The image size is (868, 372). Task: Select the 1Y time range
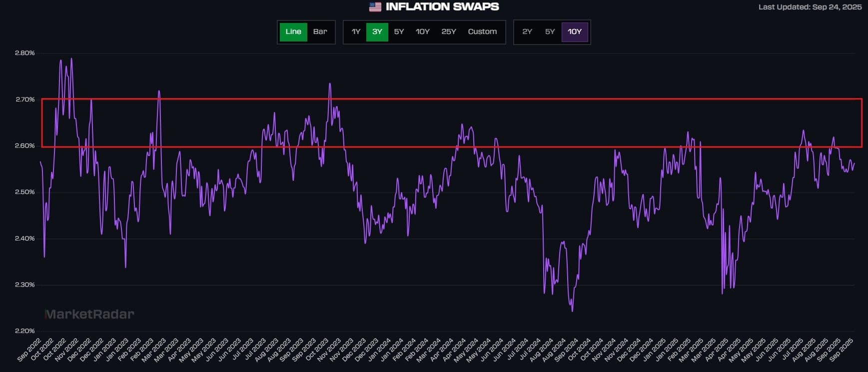pyautogui.click(x=356, y=31)
